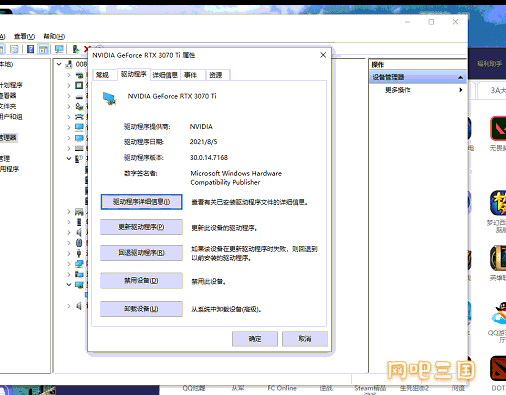Select the 福利助手 tab in the launcher
The width and height of the screenshot is (506, 395).
pos(489,64)
